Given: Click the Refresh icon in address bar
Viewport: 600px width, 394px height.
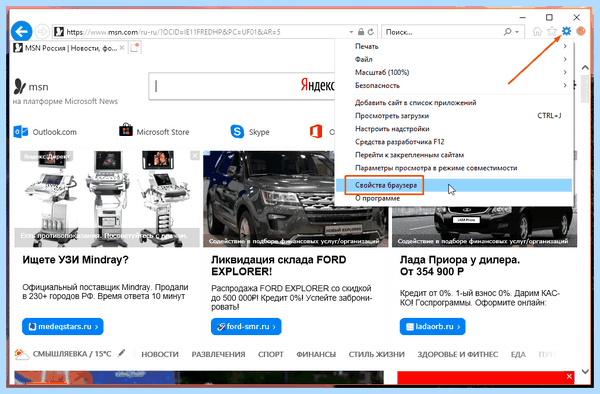Looking at the screenshot, I should tap(370, 32).
